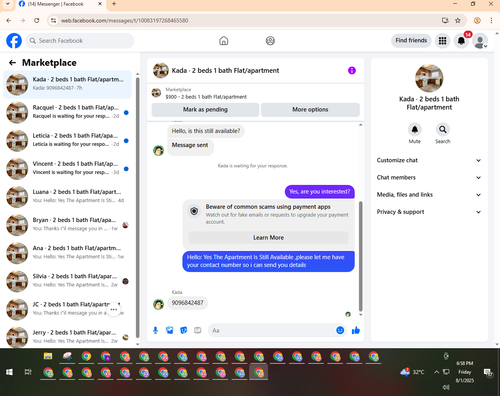Click the 'Hello, is this still available?' message
This screenshot has height=396, width=500.
click(206, 131)
